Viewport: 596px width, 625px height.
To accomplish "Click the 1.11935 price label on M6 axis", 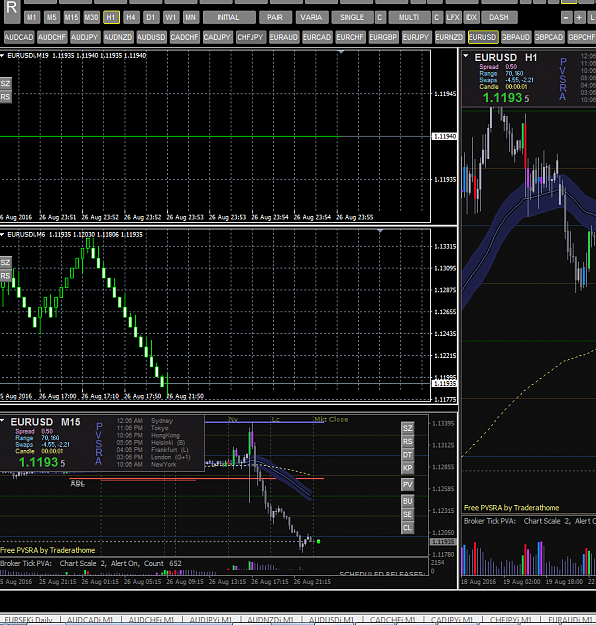I will pos(445,383).
